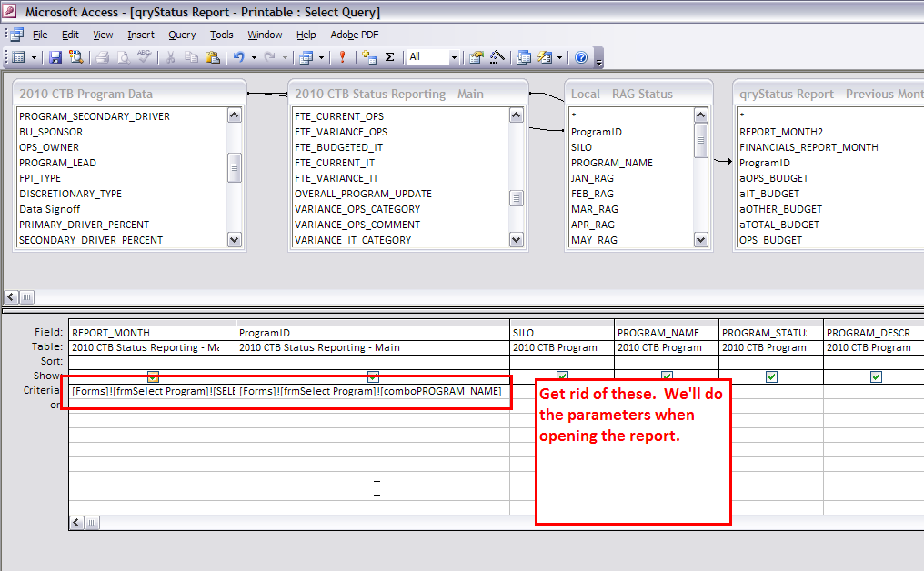The height and width of the screenshot is (571, 924).
Task: Uncheck Show box for REPORT_MONTH column
Action: pyautogui.click(x=153, y=376)
